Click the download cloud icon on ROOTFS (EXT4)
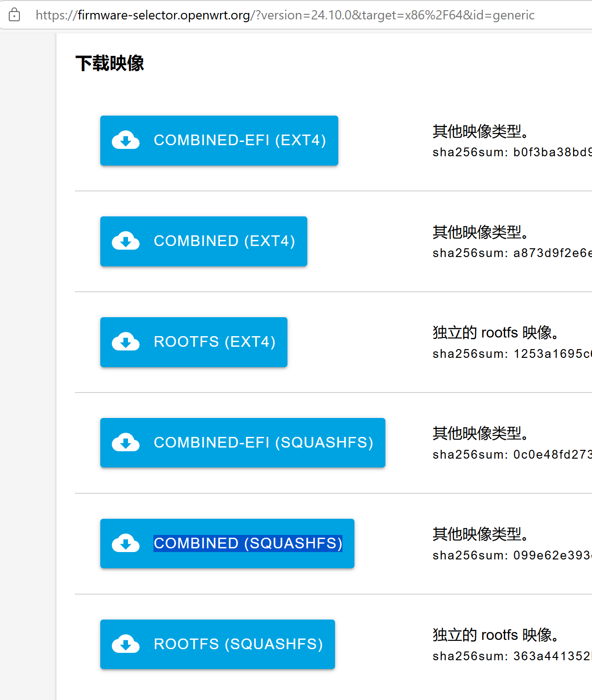The height and width of the screenshot is (700, 592). click(125, 342)
